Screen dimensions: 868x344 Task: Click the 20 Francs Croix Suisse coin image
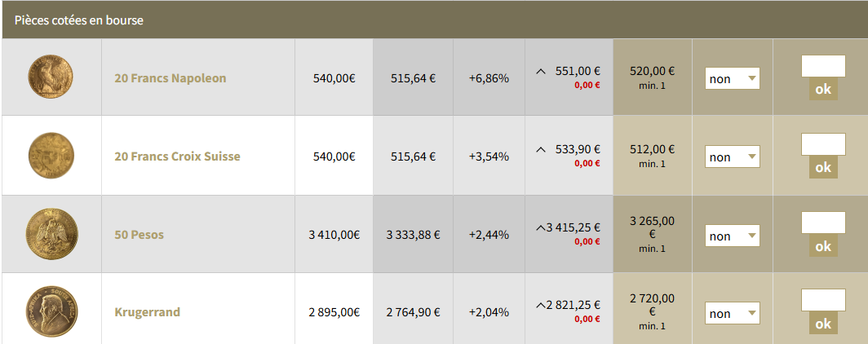coord(51,156)
